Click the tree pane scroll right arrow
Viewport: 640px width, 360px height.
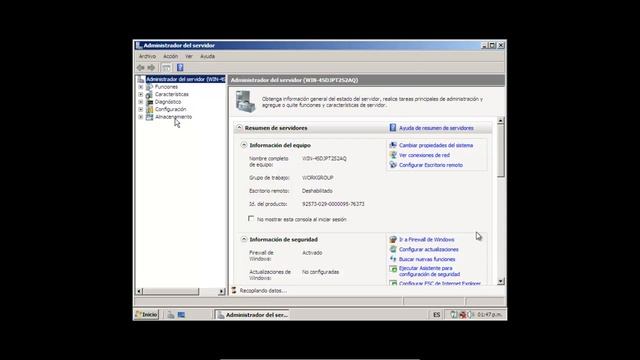(x=222, y=291)
